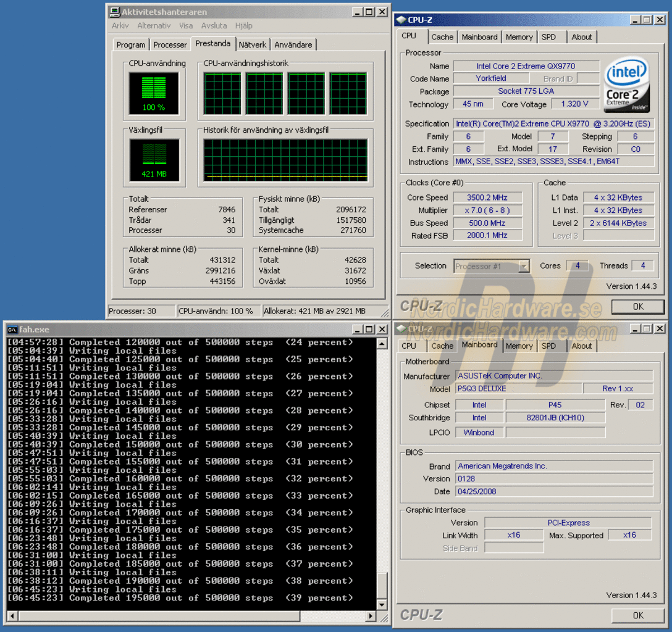Click console scrollbar down arrow
Viewport: 672px width, 632px height.
[x=382, y=604]
